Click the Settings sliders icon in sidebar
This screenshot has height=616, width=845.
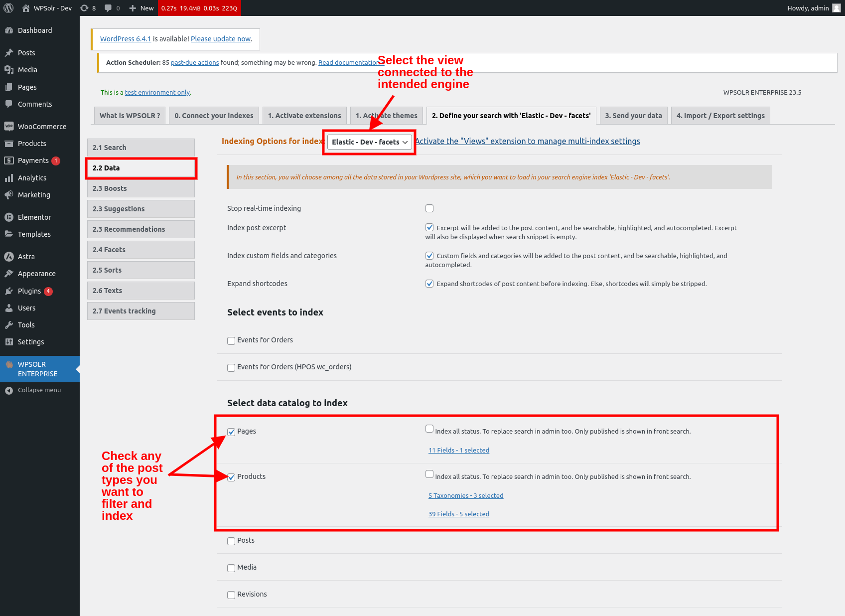click(9, 342)
